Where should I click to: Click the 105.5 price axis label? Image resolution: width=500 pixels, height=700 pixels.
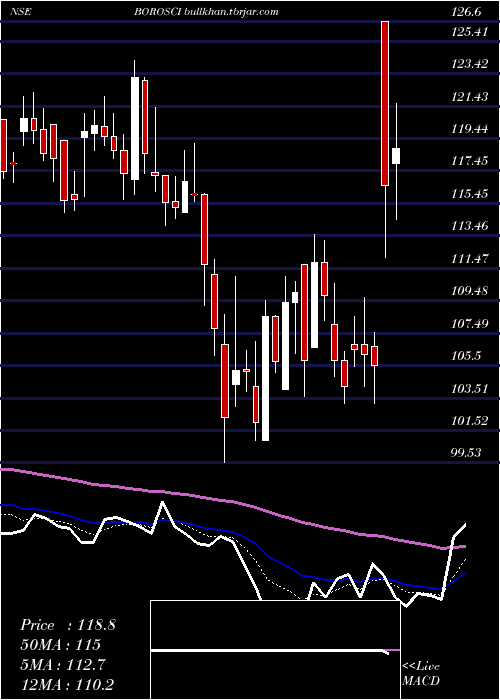pyautogui.click(x=467, y=356)
